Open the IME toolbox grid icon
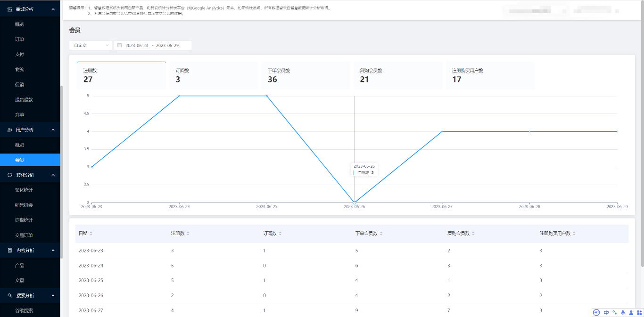The height and width of the screenshot is (317, 644). click(x=639, y=312)
